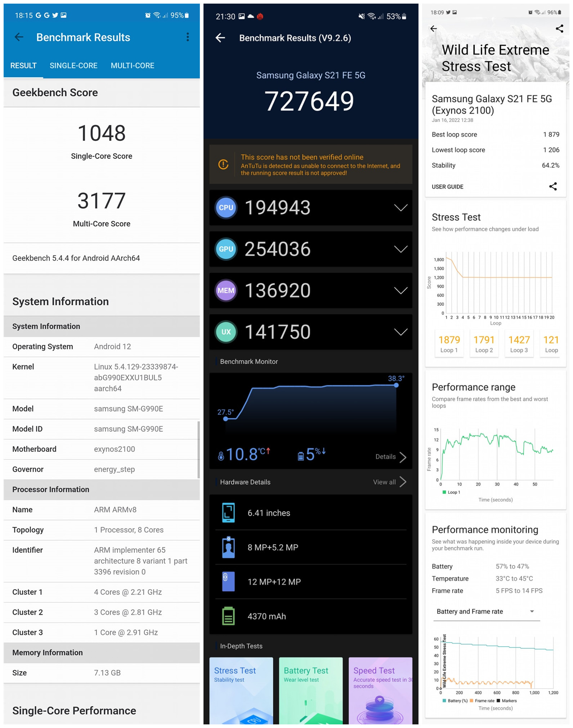Expand the CPU 194943 score row
This screenshot has width=573, height=728.
[400, 208]
